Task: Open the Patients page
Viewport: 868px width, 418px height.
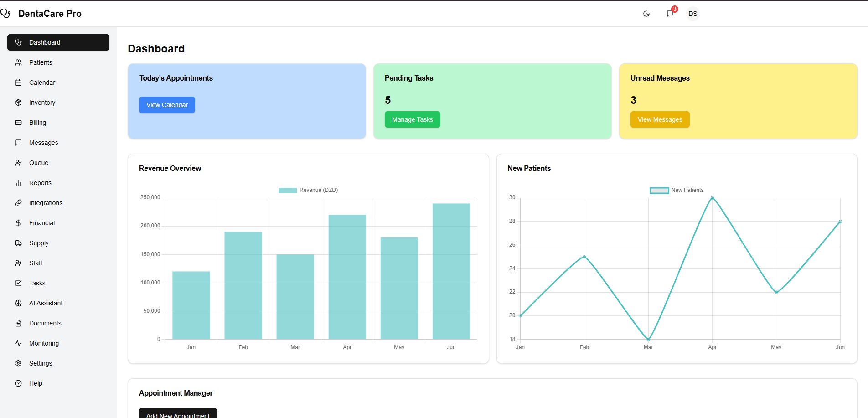Action: click(x=58, y=62)
